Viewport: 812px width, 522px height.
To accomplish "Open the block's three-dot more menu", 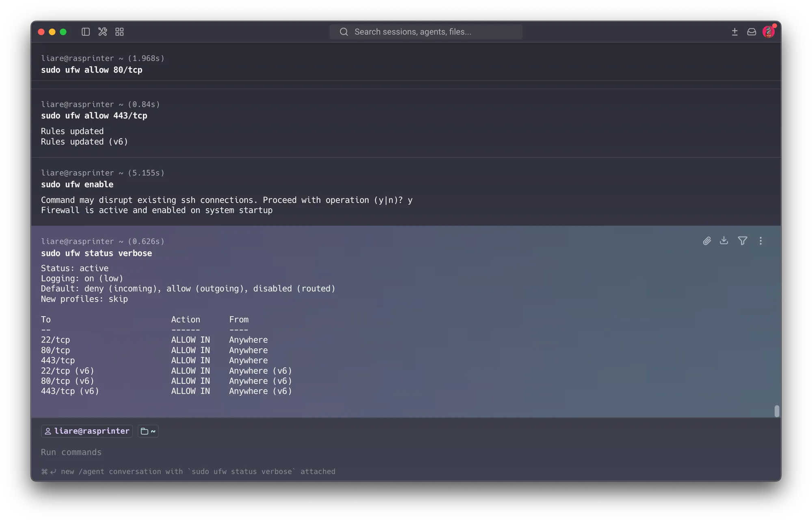I will pos(760,241).
